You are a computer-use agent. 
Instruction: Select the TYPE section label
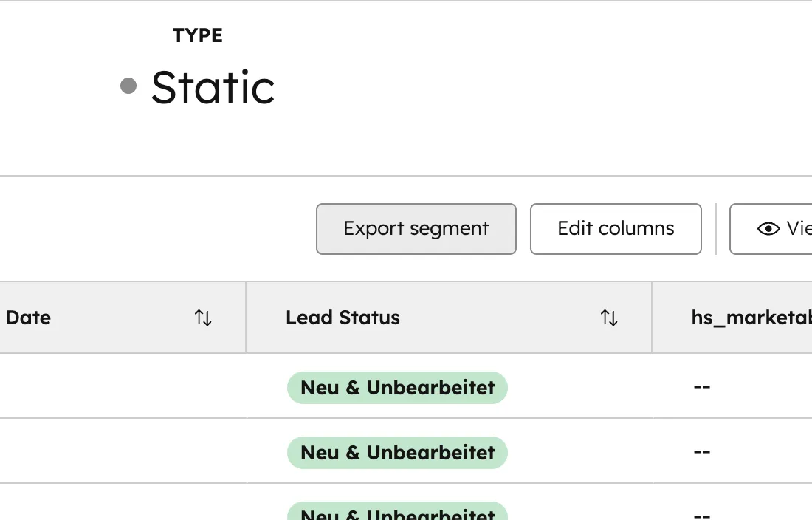(x=198, y=35)
